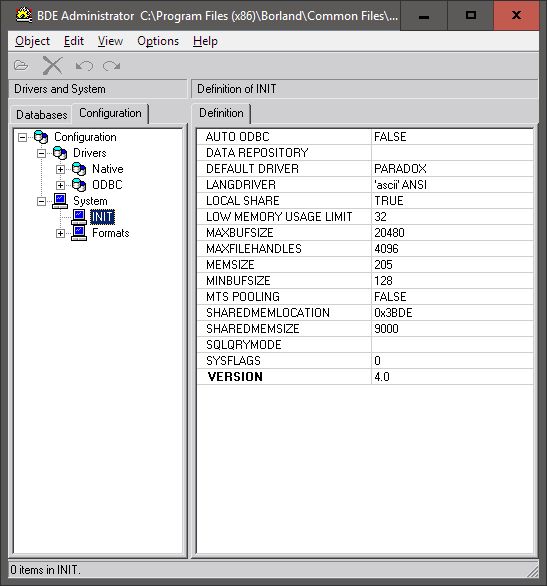Screen dimensions: 548x586
Task: Open the Object menu
Action: pos(33,41)
